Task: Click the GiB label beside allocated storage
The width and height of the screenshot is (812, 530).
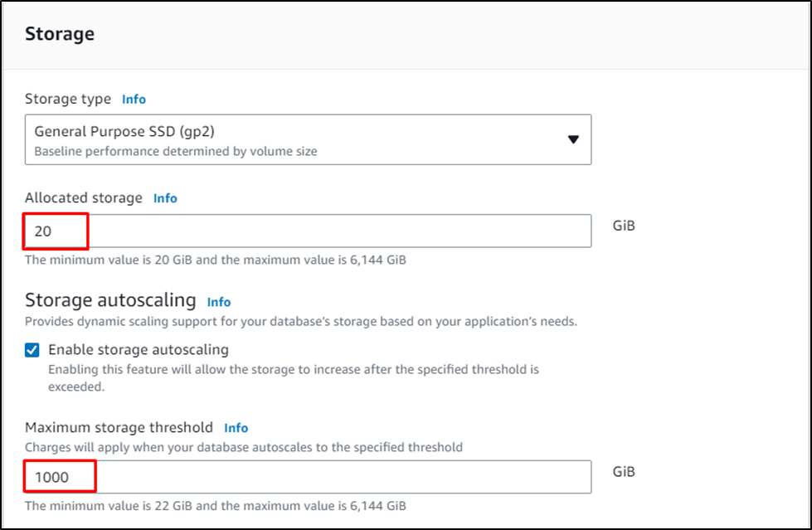Action: (622, 225)
